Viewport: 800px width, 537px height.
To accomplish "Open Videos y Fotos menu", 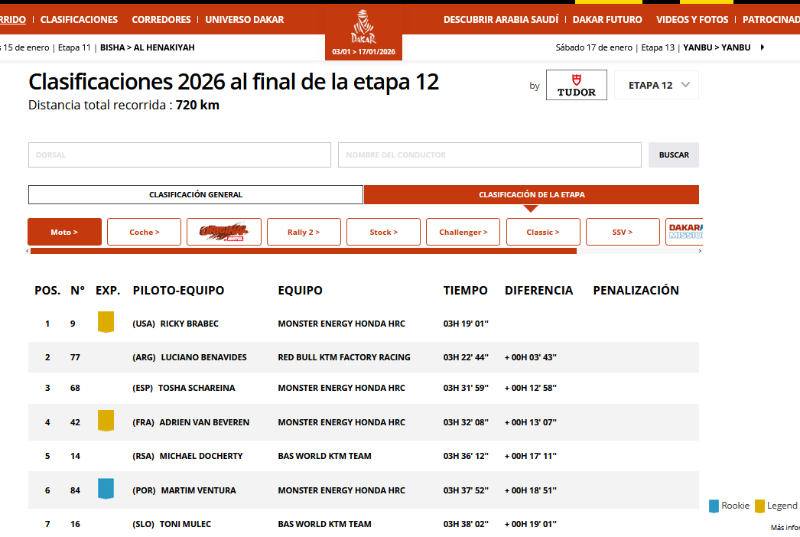I will (x=692, y=19).
